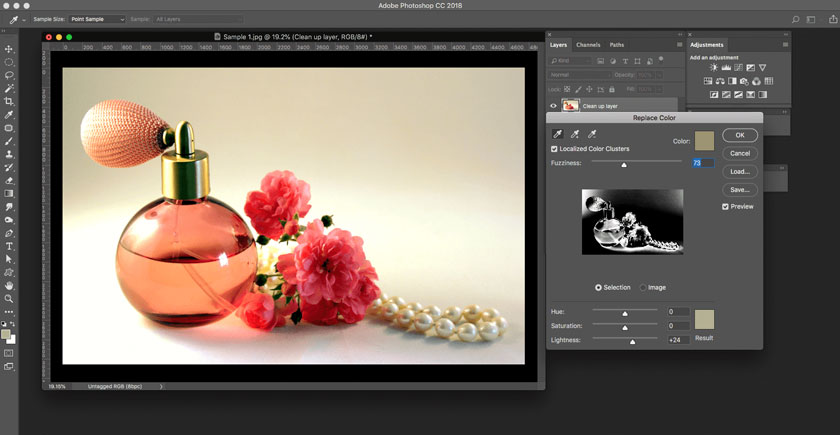The image size is (840, 435).
Task: Switch to the Paths tab
Action: tap(617, 45)
